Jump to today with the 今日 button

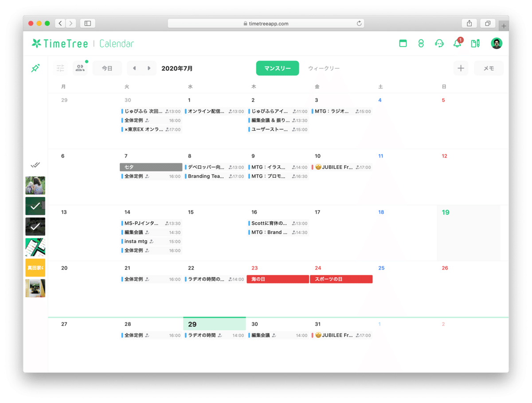[107, 68]
